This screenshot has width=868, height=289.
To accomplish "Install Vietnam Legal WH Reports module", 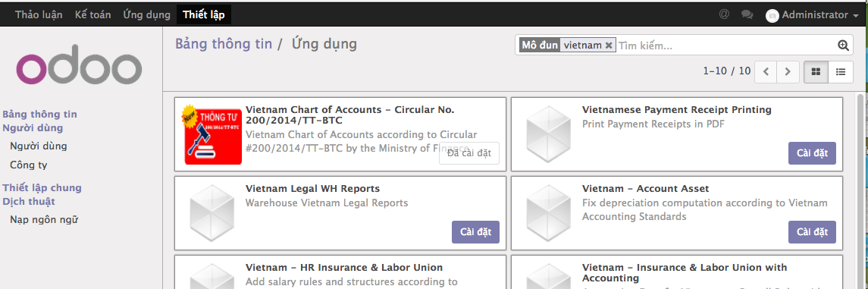I will pyautogui.click(x=475, y=232).
